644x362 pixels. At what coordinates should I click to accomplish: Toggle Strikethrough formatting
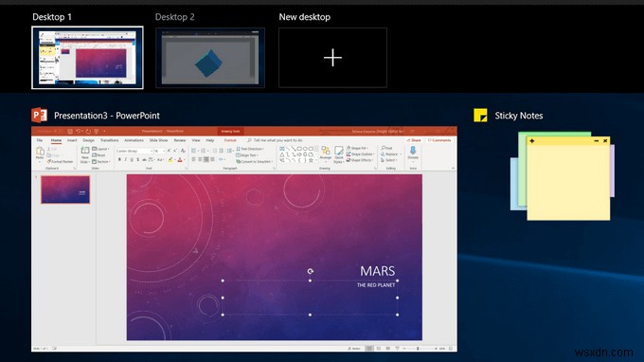144,159
